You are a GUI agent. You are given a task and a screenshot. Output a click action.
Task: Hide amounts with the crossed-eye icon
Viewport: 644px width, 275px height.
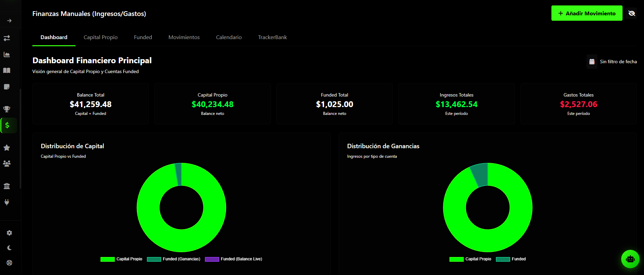(632, 13)
